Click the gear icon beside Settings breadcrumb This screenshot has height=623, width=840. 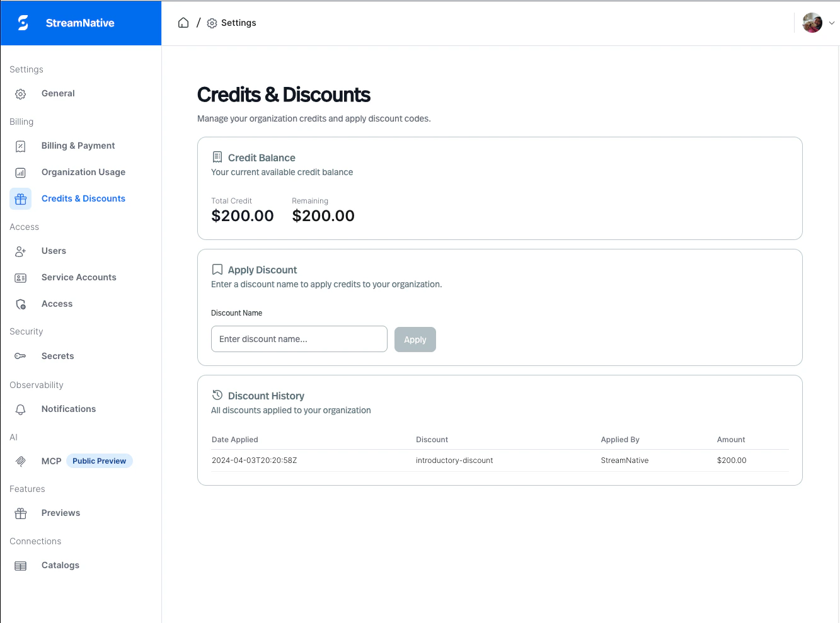coord(210,23)
